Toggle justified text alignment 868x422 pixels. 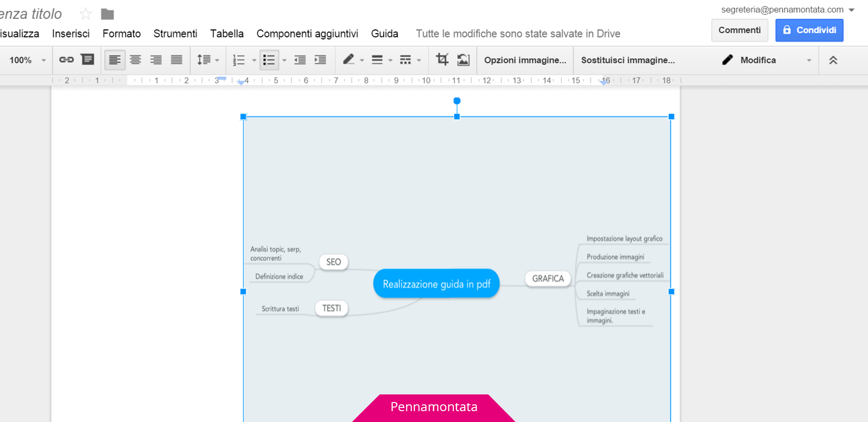[x=176, y=60]
